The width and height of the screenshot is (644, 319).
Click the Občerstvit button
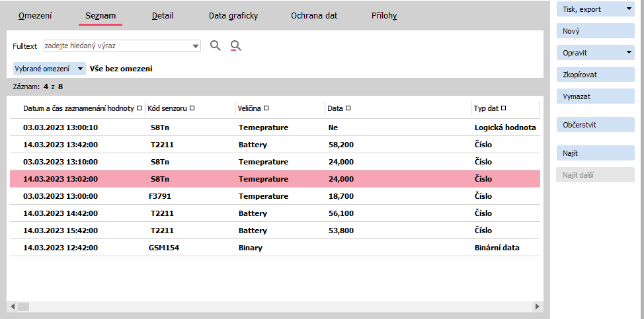point(595,125)
